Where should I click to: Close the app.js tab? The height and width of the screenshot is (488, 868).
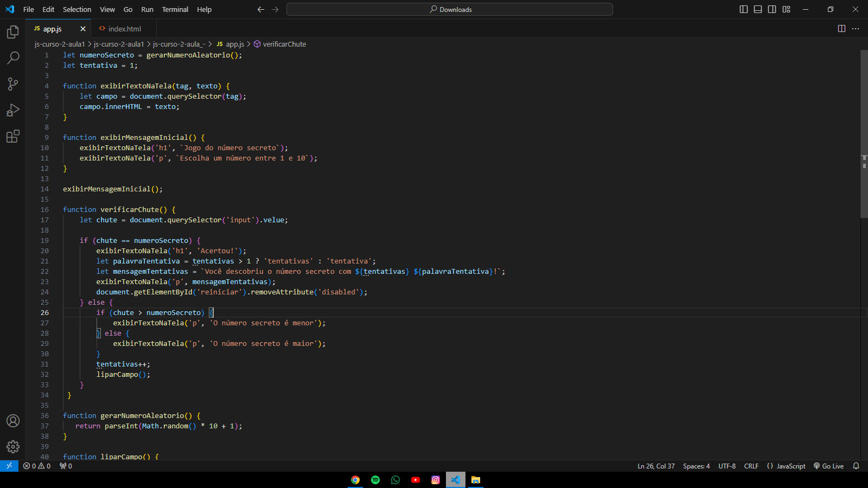click(x=83, y=29)
